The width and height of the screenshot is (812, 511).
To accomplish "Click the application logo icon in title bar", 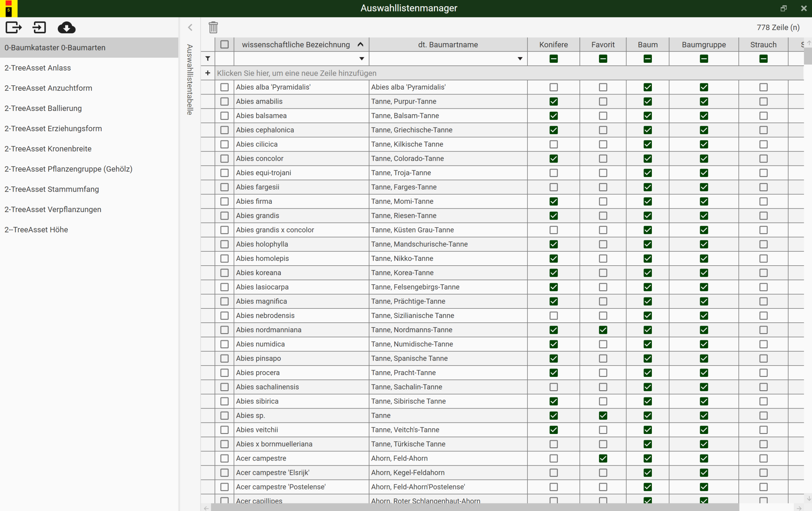I will click(9, 9).
